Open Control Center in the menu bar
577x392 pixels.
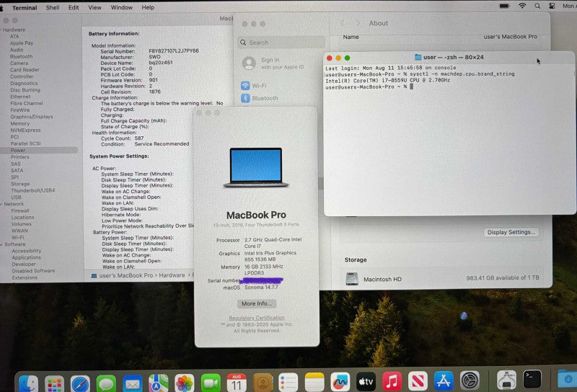pyautogui.click(x=552, y=6)
